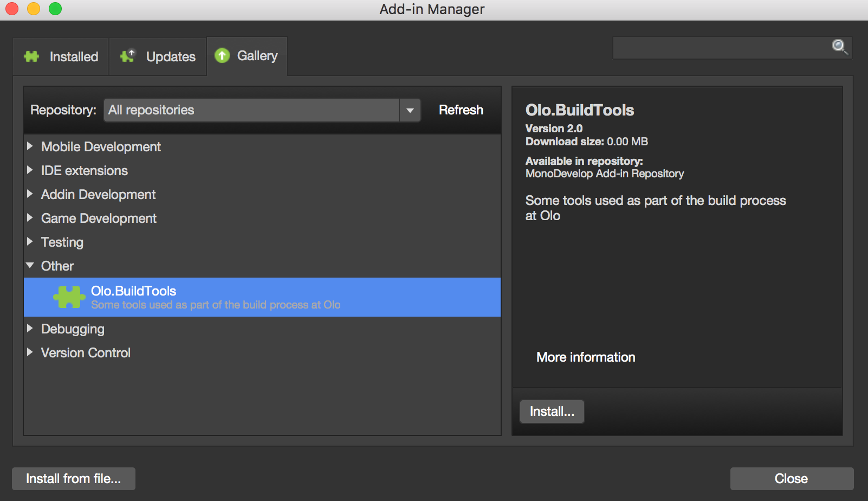Click the 'Version Control' label
Screen dimensions: 868x501
coord(86,353)
